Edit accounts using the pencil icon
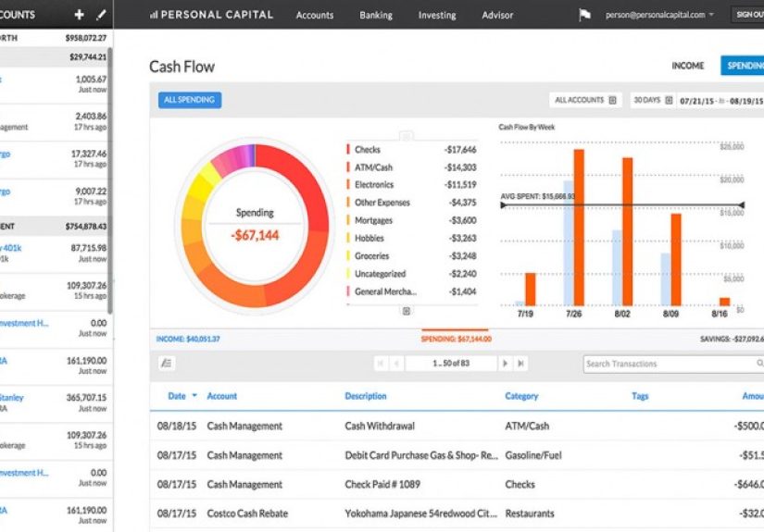The image size is (764, 532). tap(101, 15)
